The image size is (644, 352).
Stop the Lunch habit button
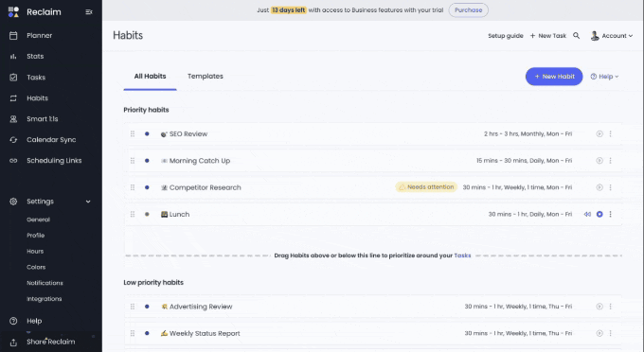(599, 214)
